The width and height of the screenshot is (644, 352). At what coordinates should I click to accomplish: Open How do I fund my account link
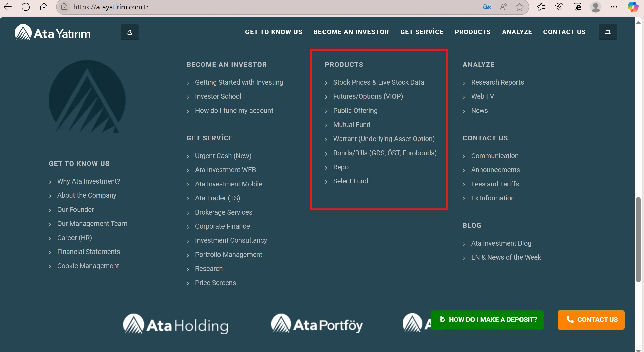coord(234,111)
